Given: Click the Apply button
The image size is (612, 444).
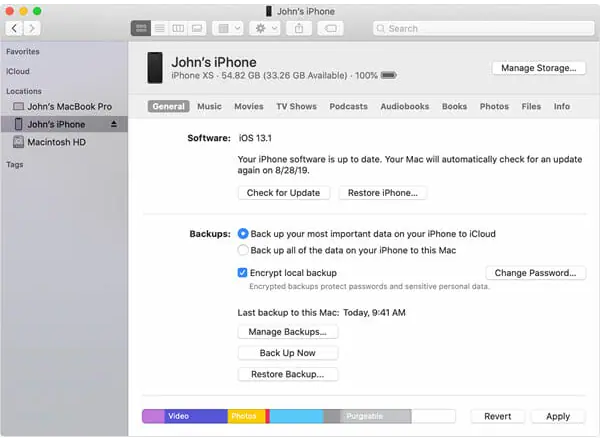Looking at the screenshot, I should pos(558,416).
